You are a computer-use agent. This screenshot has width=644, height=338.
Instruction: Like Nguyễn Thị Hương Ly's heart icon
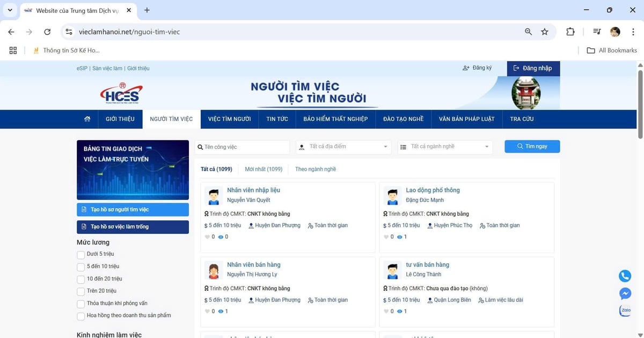point(207,312)
